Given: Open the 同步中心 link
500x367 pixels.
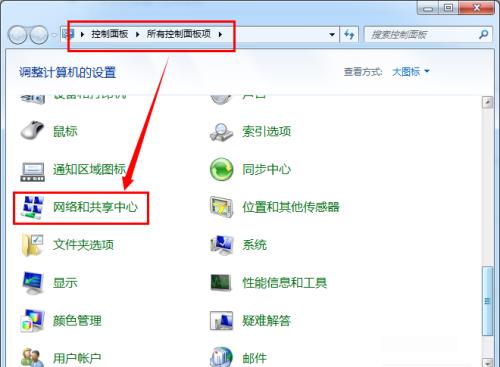Looking at the screenshot, I should pos(266,169).
